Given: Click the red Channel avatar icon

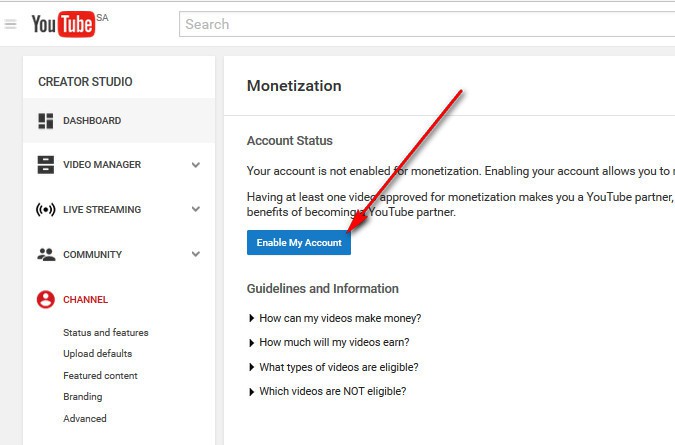Looking at the screenshot, I should pyautogui.click(x=46, y=300).
